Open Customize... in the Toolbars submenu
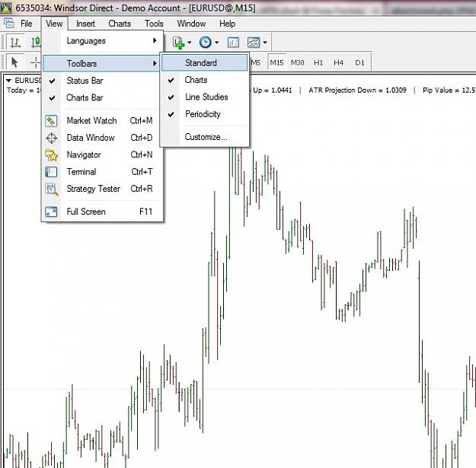This screenshot has width=476, height=468. click(x=205, y=137)
